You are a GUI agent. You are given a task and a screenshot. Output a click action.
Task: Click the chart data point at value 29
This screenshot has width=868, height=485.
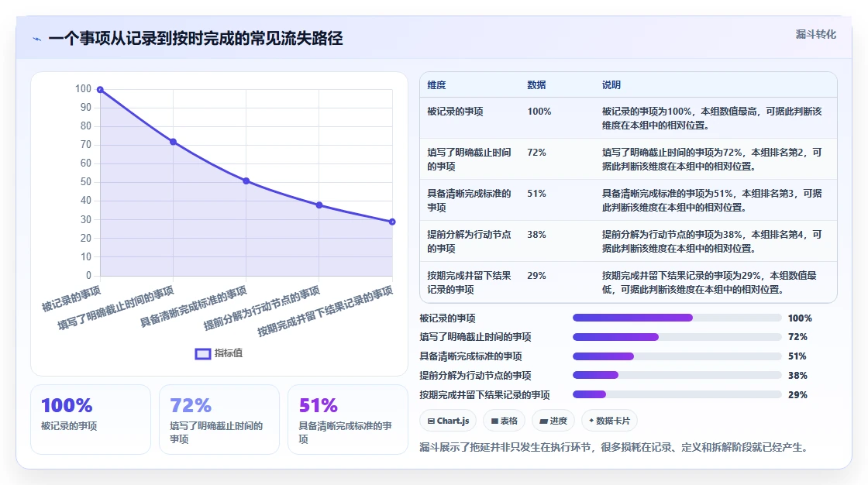pyautogui.click(x=392, y=222)
